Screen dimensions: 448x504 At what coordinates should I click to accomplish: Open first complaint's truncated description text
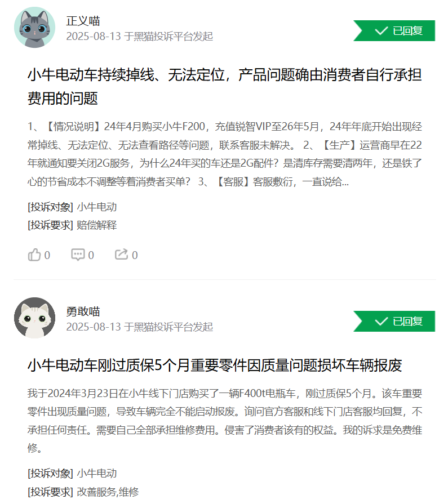coord(224,154)
